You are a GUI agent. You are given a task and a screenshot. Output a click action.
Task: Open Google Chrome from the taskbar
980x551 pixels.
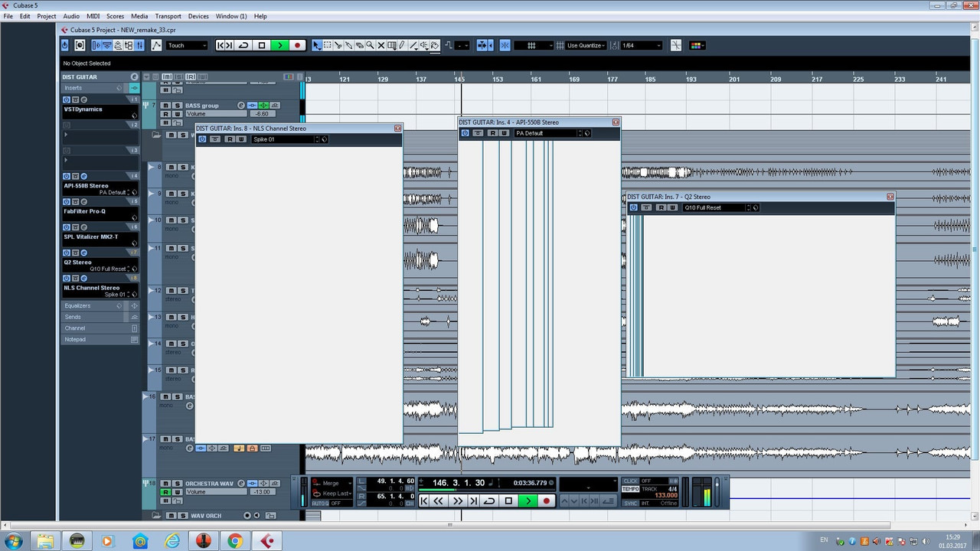pos(235,541)
